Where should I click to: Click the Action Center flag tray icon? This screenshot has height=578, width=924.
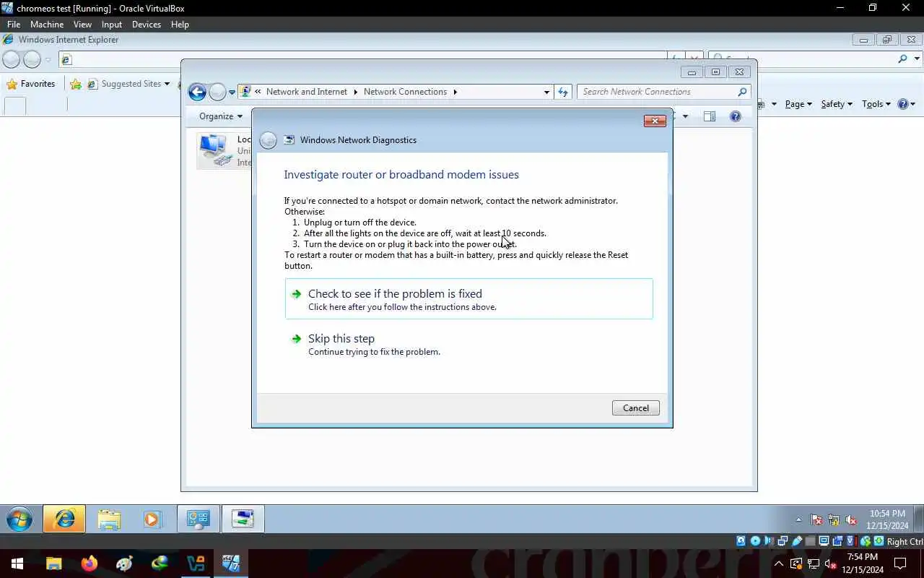[x=816, y=519]
